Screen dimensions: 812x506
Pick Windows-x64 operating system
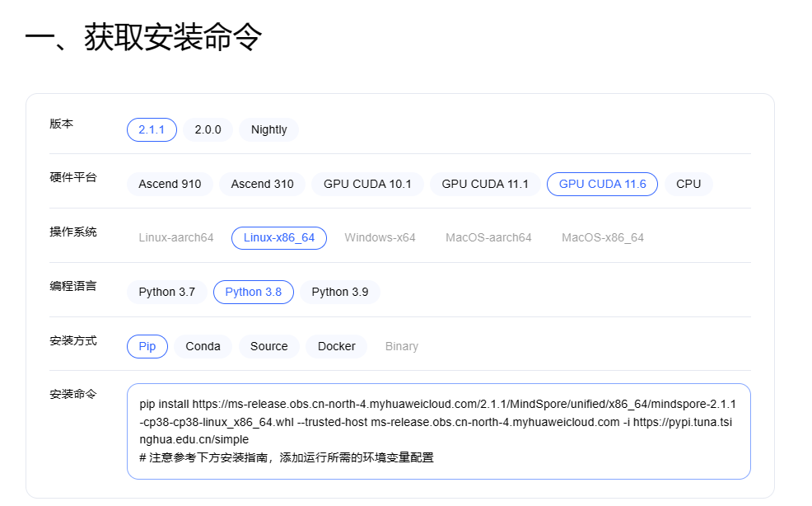[380, 237]
